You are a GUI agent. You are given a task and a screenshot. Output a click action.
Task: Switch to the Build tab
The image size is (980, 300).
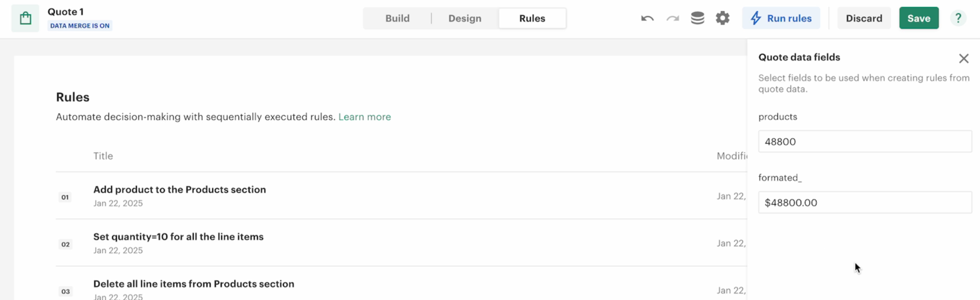(397, 19)
